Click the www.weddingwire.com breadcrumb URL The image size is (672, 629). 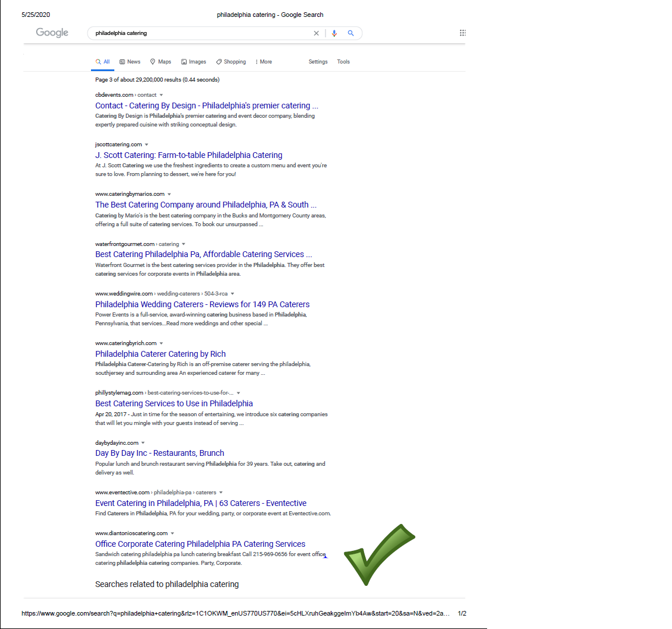[x=162, y=294]
